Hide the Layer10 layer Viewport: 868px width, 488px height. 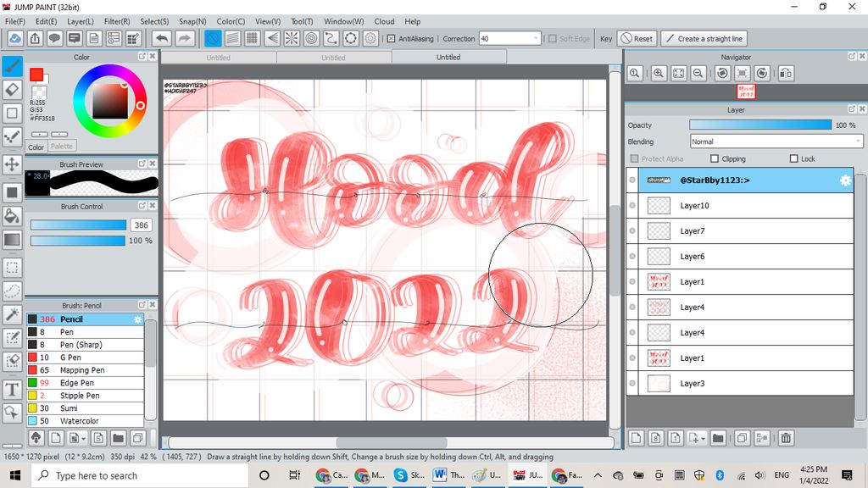632,205
